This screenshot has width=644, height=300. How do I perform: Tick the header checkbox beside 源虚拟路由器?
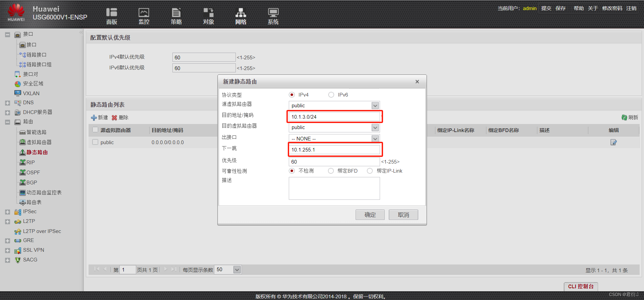(95, 130)
